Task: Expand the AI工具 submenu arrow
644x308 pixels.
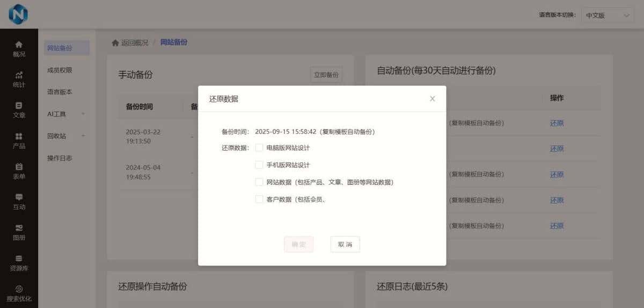Action: coord(83,114)
